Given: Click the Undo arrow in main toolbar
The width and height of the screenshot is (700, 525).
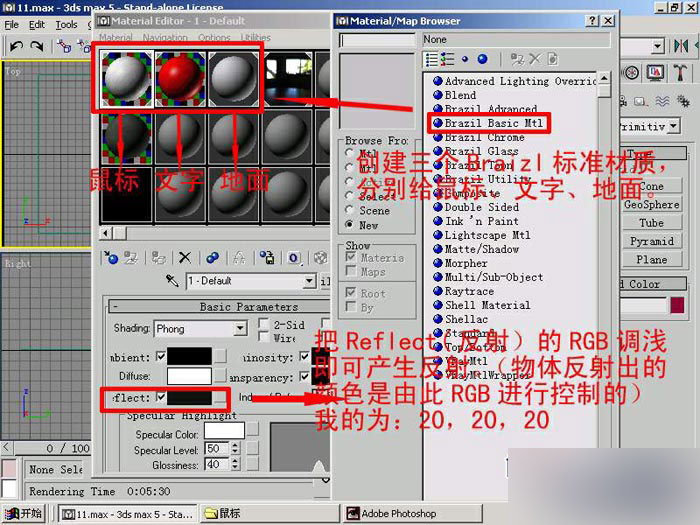Looking at the screenshot, I should [17, 46].
